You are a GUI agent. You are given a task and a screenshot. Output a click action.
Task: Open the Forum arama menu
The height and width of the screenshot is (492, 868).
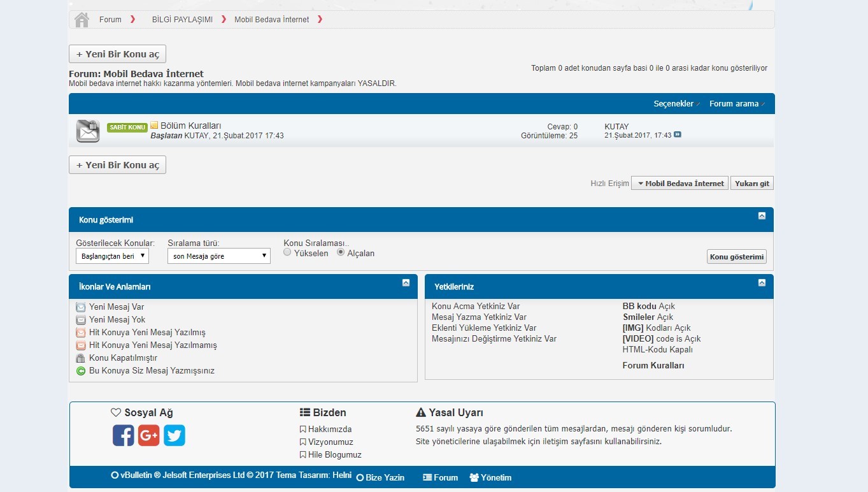tap(737, 104)
